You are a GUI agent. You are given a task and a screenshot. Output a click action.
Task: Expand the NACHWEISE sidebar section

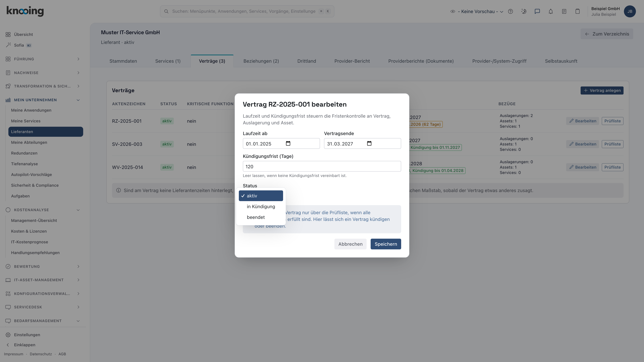pos(43,73)
